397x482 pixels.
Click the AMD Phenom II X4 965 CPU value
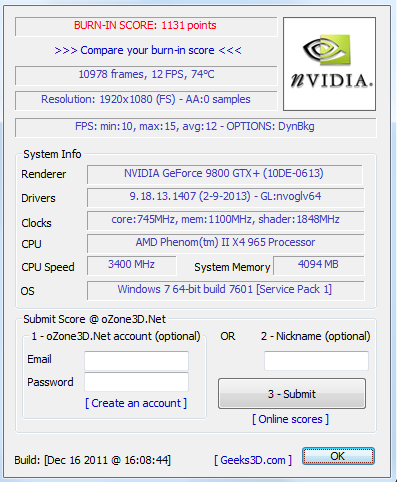point(226,243)
